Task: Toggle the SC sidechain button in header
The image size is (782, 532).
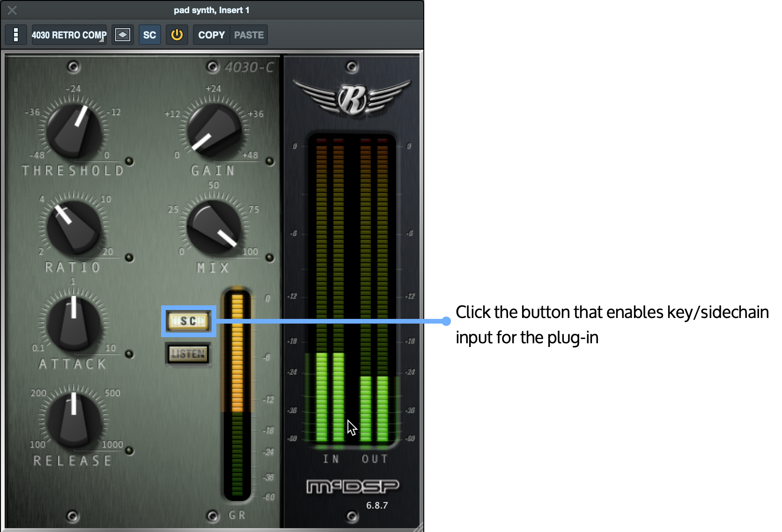Action: click(x=149, y=35)
